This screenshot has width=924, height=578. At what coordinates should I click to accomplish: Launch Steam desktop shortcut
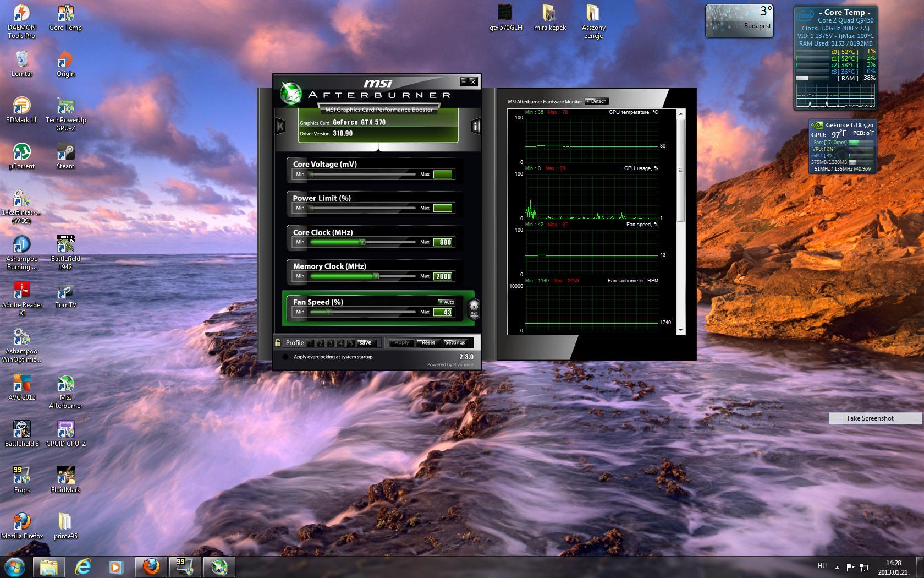pos(65,156)
